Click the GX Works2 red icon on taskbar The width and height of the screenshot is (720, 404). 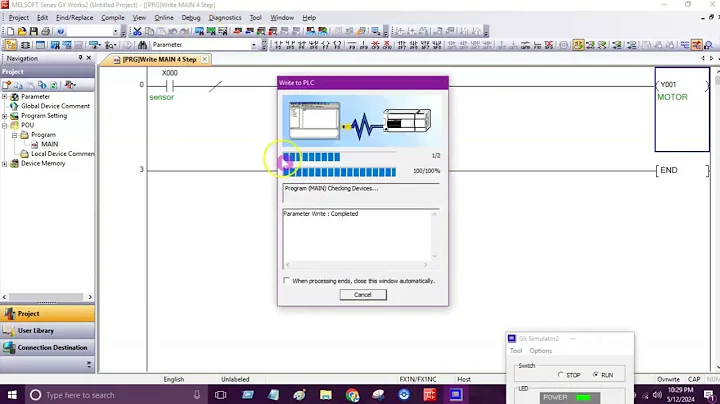point(430,395)
